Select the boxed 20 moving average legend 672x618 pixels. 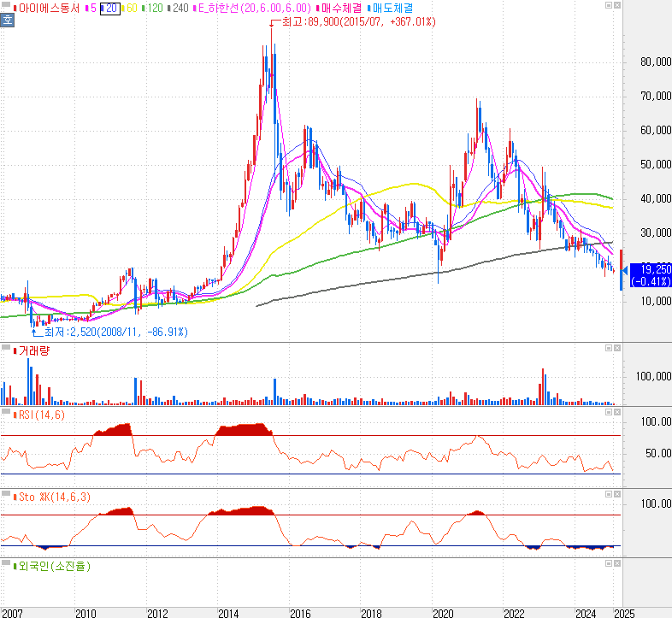point(110,9)
